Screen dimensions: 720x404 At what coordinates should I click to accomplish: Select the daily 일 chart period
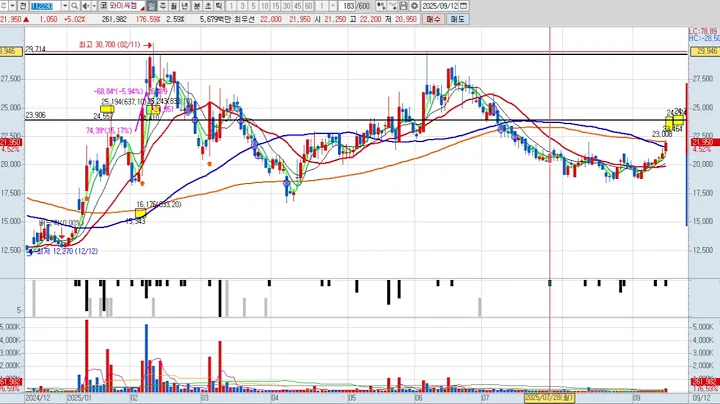[152, 6]
